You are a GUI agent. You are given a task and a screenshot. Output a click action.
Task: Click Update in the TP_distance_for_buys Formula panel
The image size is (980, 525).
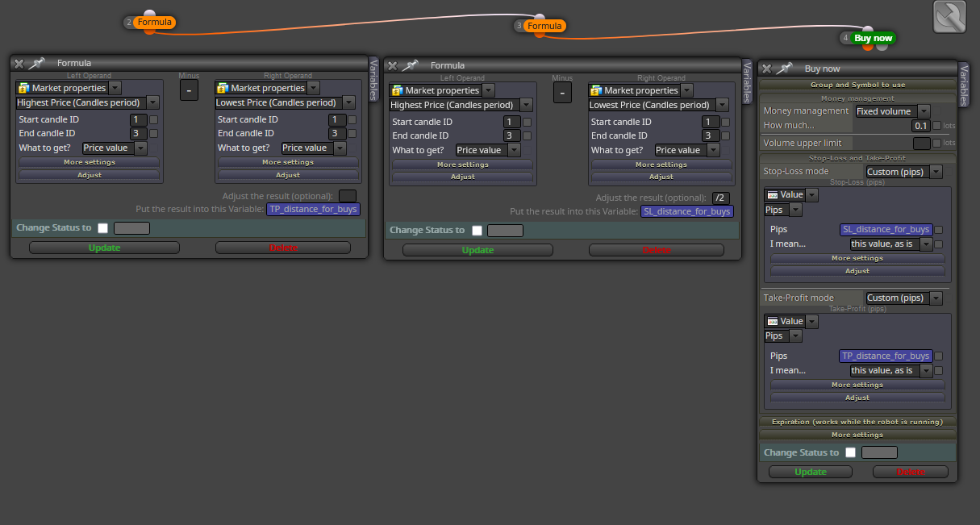tap(104, 248)
